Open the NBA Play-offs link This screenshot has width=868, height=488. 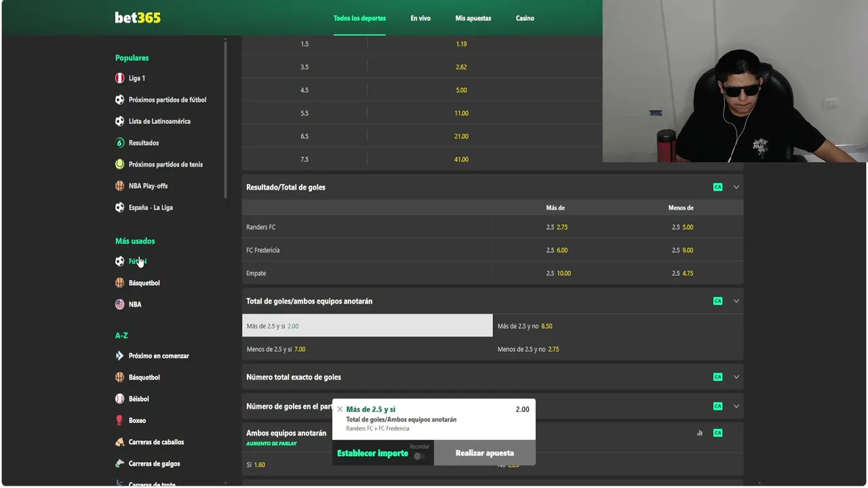point(148,186)
